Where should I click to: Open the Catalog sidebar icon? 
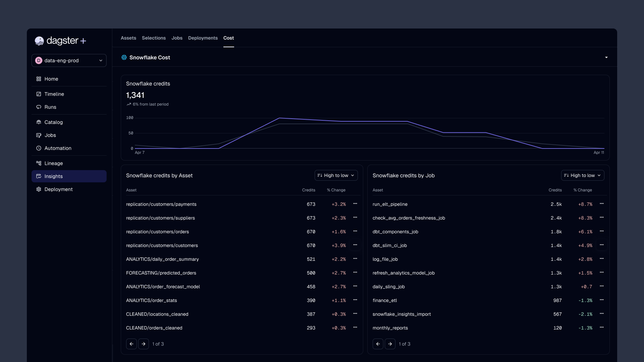pyautogui.click(x=39, y=122)
